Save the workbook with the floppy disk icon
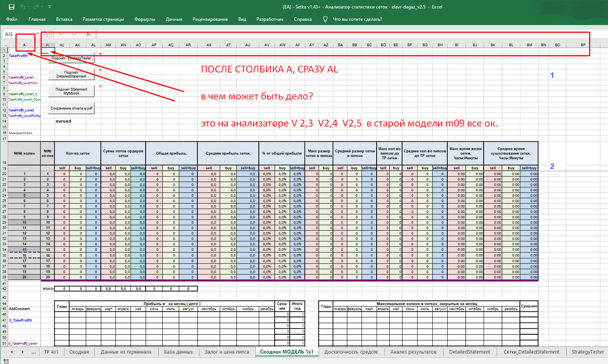The image size is (608, 364). point(12,7)
